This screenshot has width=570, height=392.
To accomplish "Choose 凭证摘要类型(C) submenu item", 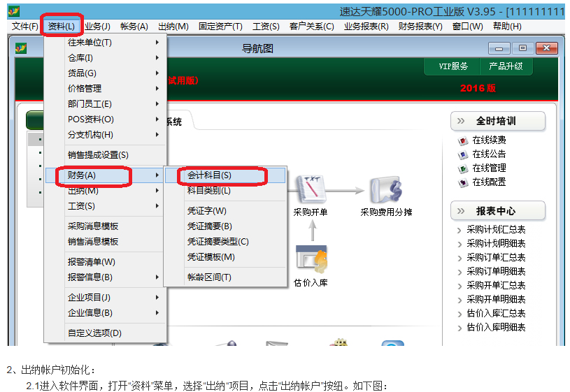I will coord(225,242).
